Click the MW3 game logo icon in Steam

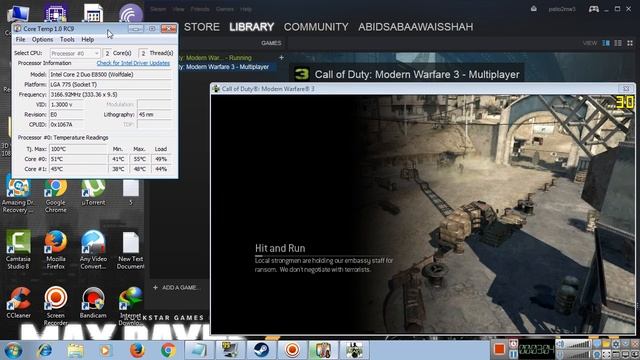pos(301,74)
